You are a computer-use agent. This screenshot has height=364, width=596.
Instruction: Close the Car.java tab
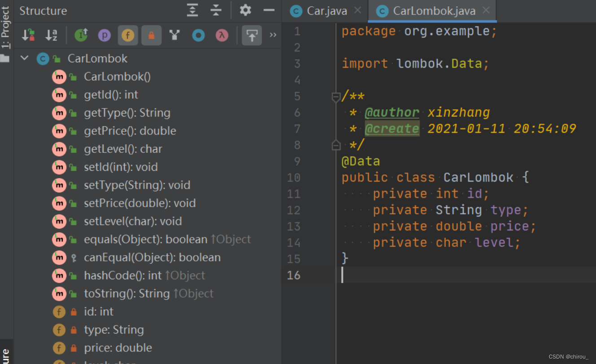click(x=358, y=10)
